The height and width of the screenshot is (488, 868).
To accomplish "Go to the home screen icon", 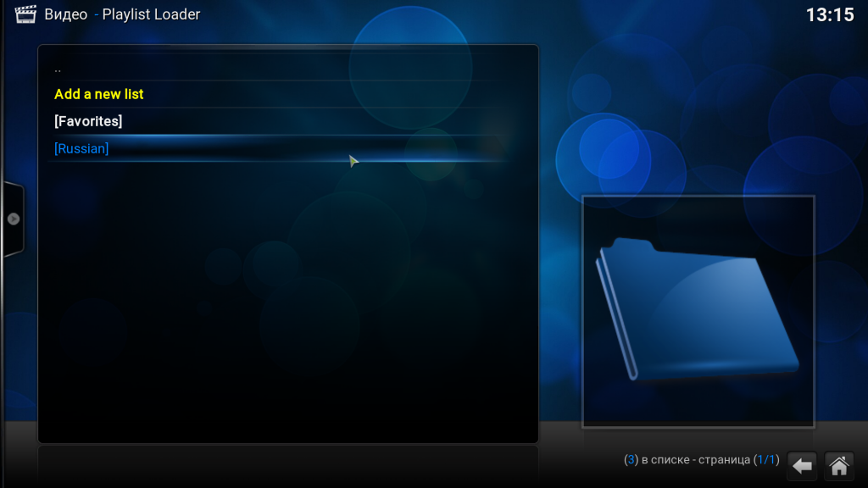I will [x=838, y=466].
